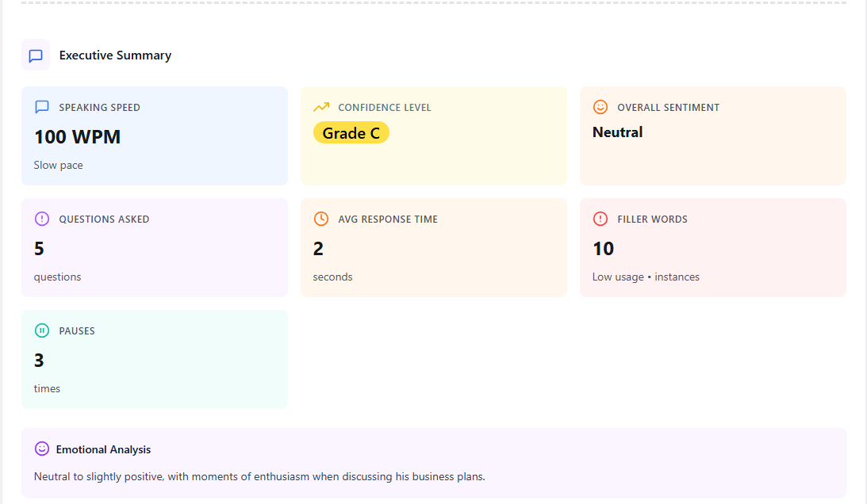Click the Pauses pause-circle icon

42,330
